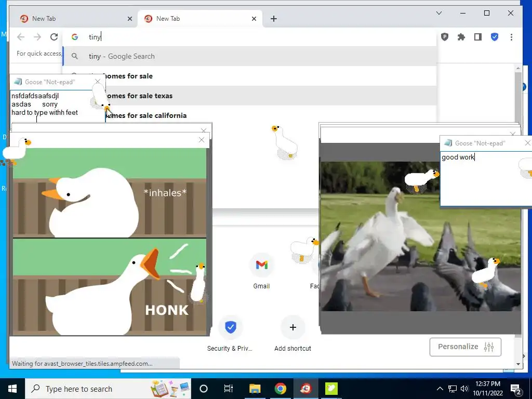Image resolution: width=532 pixels, height=399 pixels.
Task: Click the Personalize button
Action: [x=465, y=347]
